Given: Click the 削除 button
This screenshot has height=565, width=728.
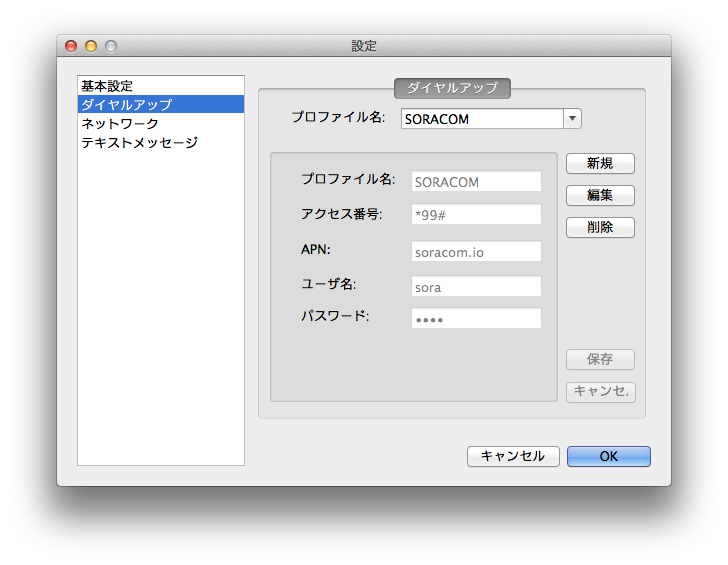Looking at the screenshot, I should coord(600,227).
